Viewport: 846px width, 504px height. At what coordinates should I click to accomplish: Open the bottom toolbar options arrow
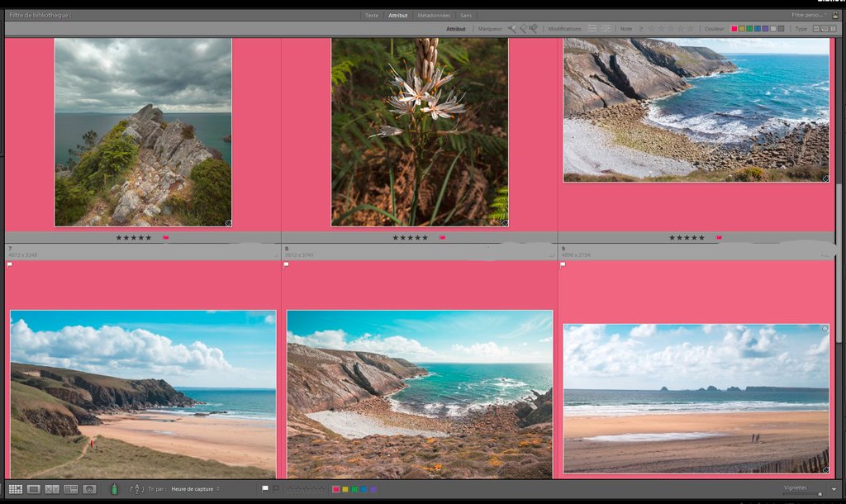pos(834,489)
